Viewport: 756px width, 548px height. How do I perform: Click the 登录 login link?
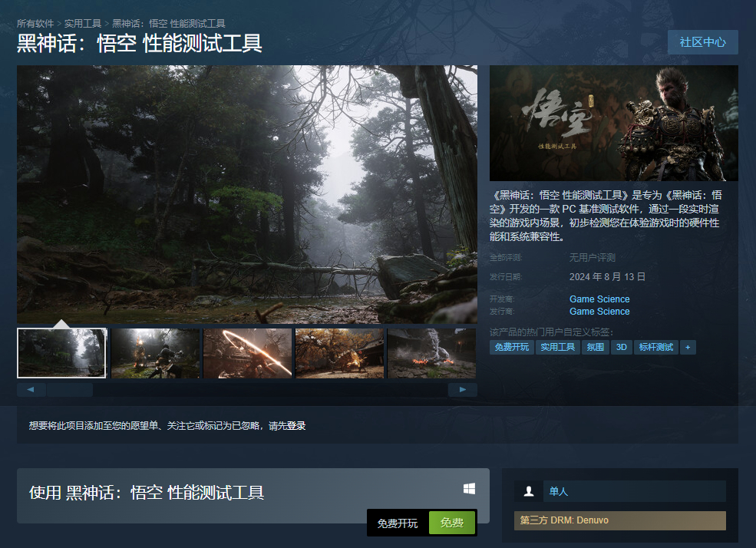coord(296,425)
